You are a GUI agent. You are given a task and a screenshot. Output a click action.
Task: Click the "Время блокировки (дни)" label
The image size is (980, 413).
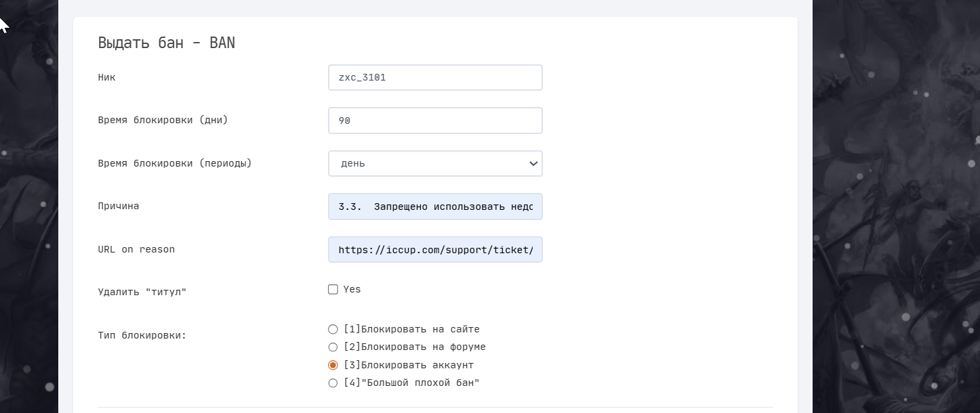(x=163, y=121)
